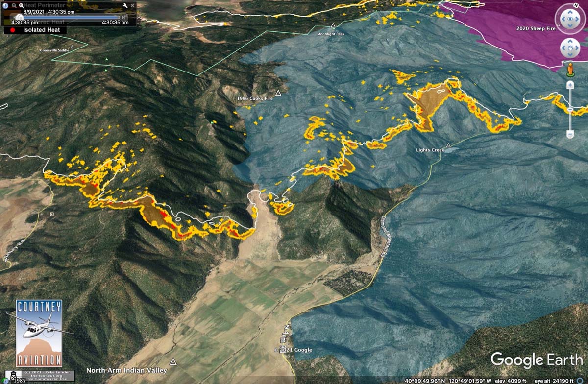Step the time slider forward
Viewport: 588px width, 384px height.
tap(123, 17)
